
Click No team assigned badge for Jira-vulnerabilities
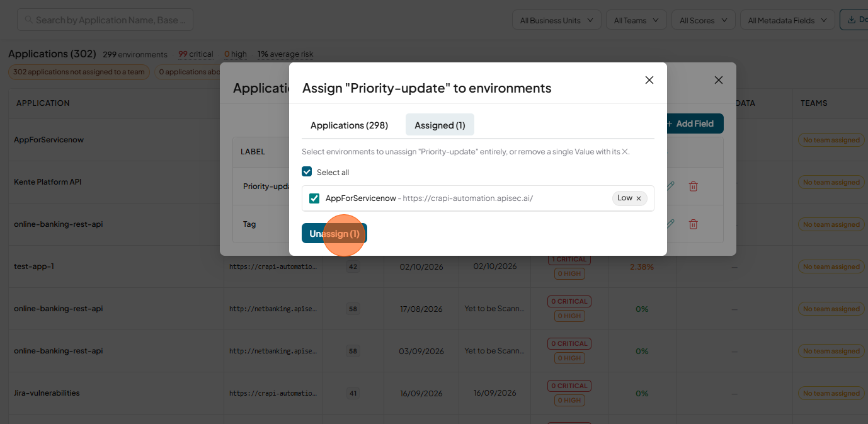[831, 393]
